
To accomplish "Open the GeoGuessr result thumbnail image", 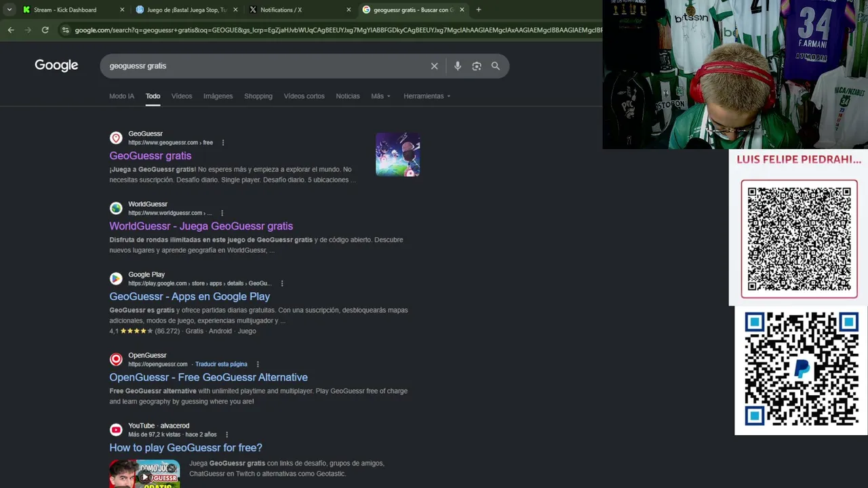I will (x=398, y=155).
